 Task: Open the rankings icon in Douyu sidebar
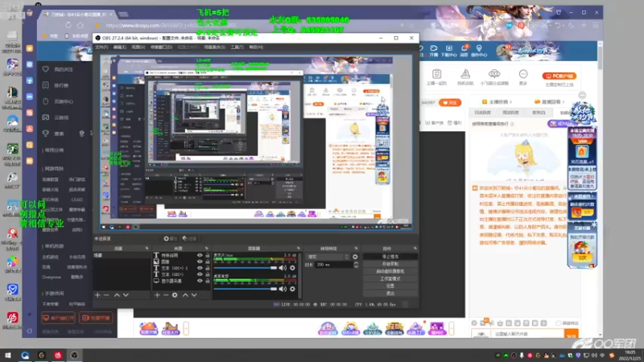click(x=46, y=85)
